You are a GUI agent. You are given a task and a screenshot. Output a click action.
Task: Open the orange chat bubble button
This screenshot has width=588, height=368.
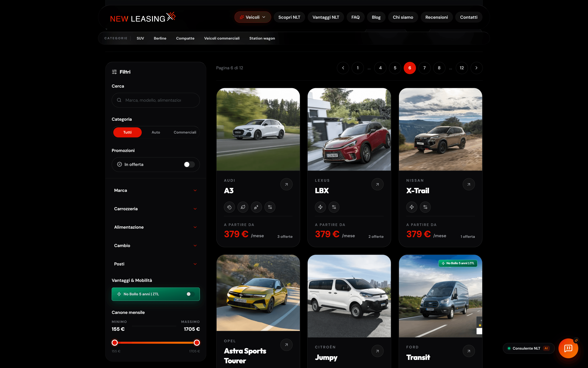point(568,348)
